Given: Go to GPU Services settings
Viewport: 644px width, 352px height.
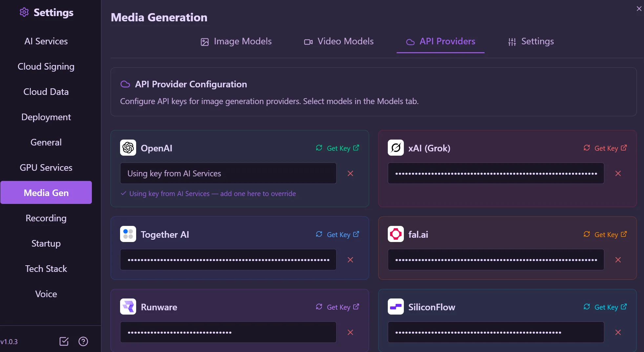Looking at the screenshot, I should coord(46,167).
